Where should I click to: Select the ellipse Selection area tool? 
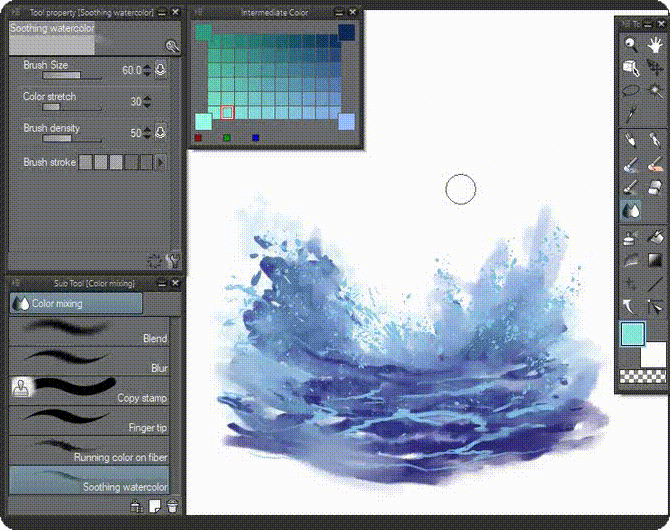(631, 91)
